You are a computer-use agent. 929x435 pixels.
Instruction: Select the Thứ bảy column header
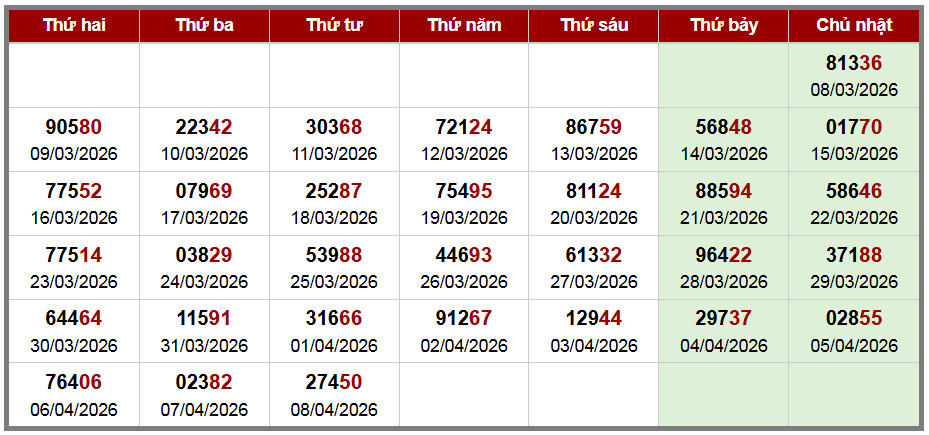[x=724, y=26]
